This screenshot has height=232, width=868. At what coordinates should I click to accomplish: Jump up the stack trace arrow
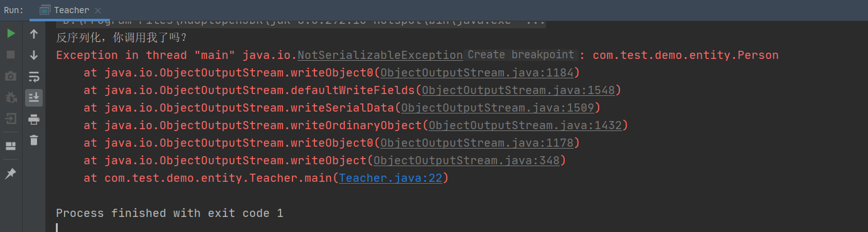[x=34, y=34]
